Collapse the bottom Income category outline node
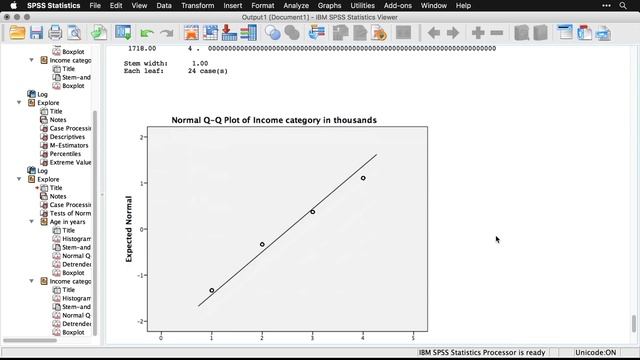 (31, 281)
